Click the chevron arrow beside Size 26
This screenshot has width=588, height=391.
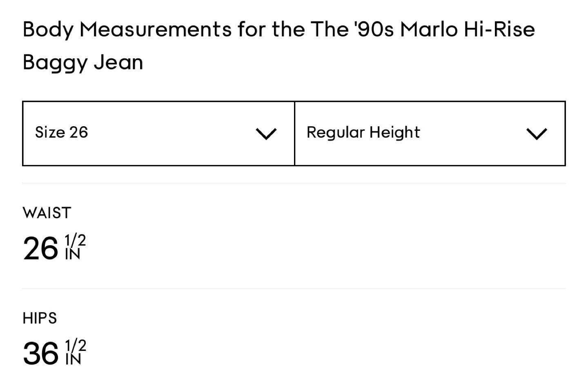click(x=266, y=134)
